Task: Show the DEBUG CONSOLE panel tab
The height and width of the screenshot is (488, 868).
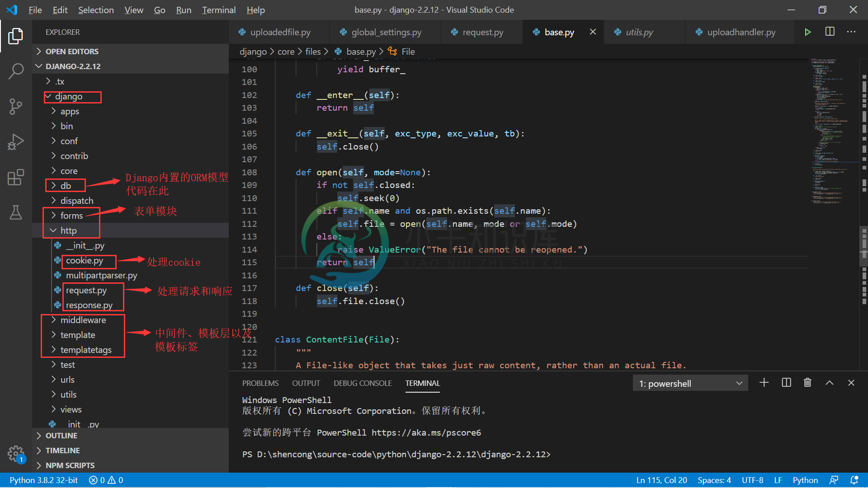Action: (x=363, y=383)
